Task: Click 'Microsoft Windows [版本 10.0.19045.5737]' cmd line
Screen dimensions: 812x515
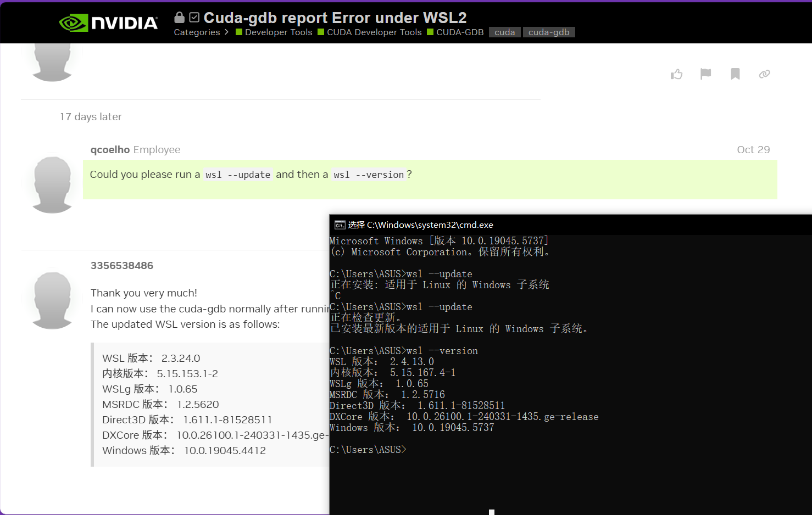Action: pyautogui.click(x=439, y=241)
